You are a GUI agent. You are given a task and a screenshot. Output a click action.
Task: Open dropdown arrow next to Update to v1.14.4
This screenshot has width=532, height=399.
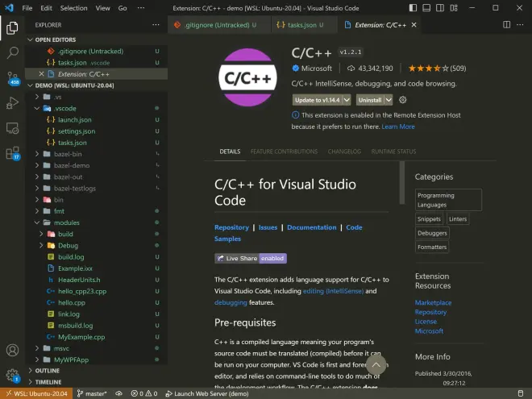tap(347, 100)
